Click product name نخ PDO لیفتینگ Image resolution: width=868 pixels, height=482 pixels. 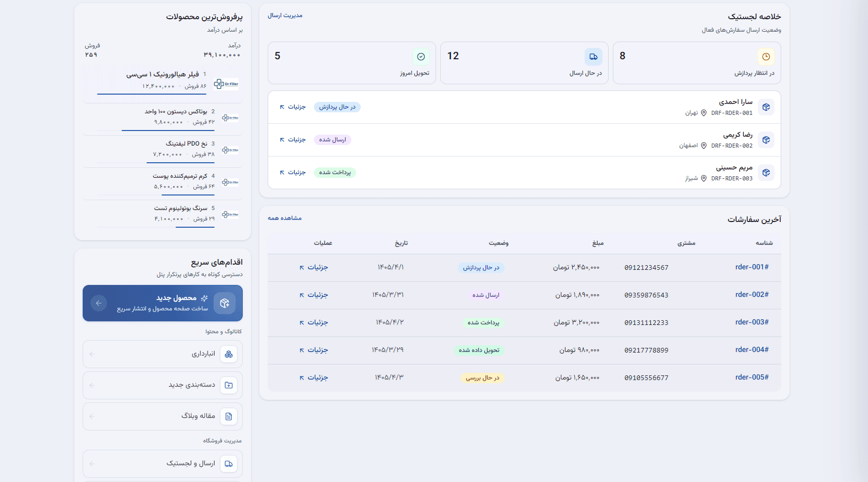coord(187,144)
